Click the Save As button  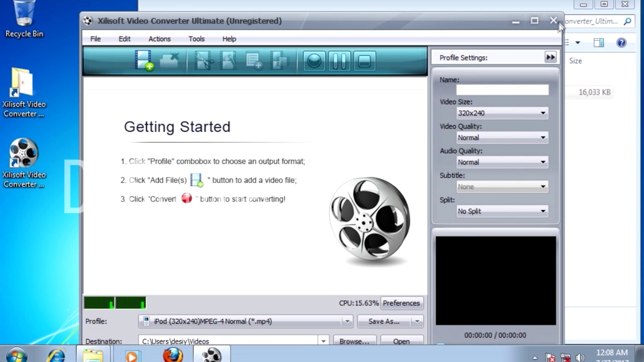pyautogui.click(x=384, y=321)
